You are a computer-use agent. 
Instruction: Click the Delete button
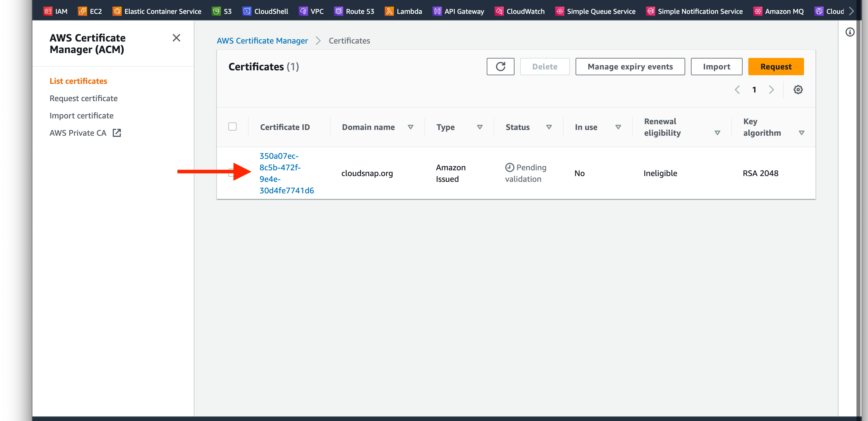tap(545, 66)
